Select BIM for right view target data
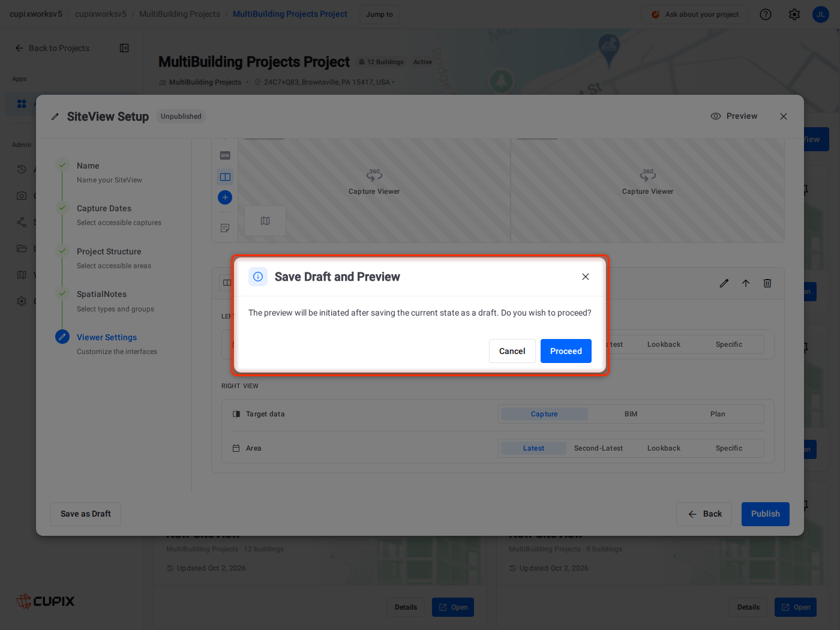Viewport: 840px width, 630px height. 631,414
